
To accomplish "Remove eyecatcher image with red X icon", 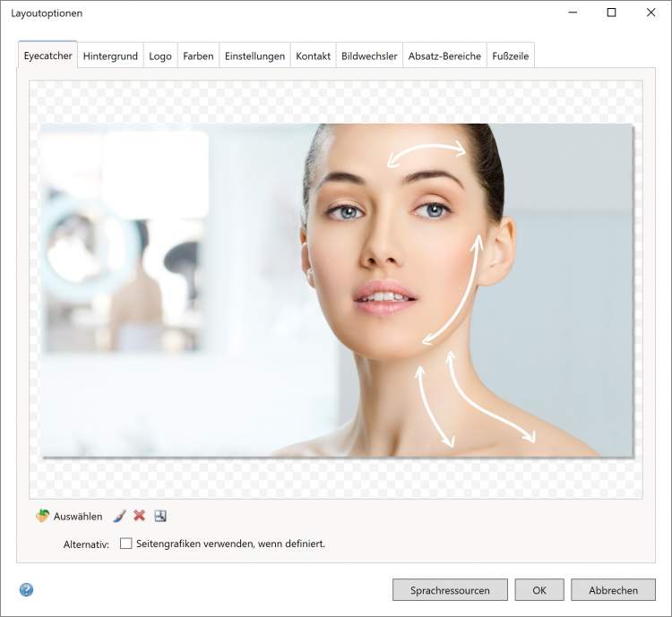I will click(x=140, y=517).
